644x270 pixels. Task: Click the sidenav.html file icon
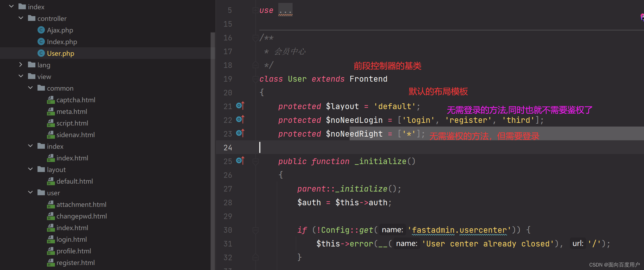coord(51,135)
